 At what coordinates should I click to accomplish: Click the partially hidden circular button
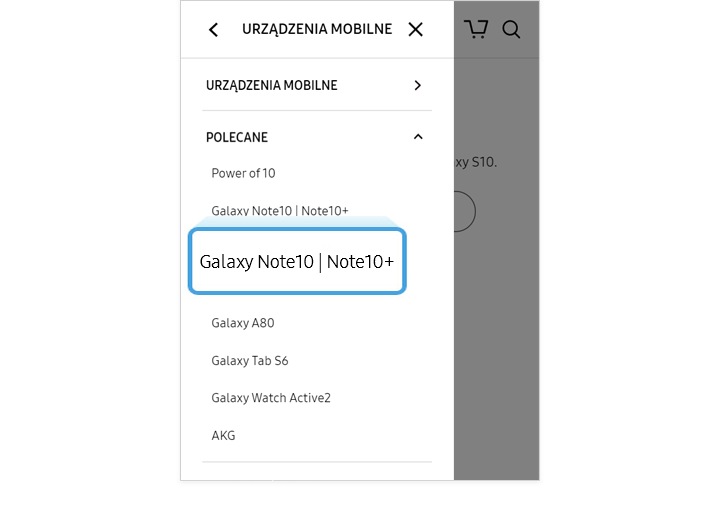click(x=465, y=212)
